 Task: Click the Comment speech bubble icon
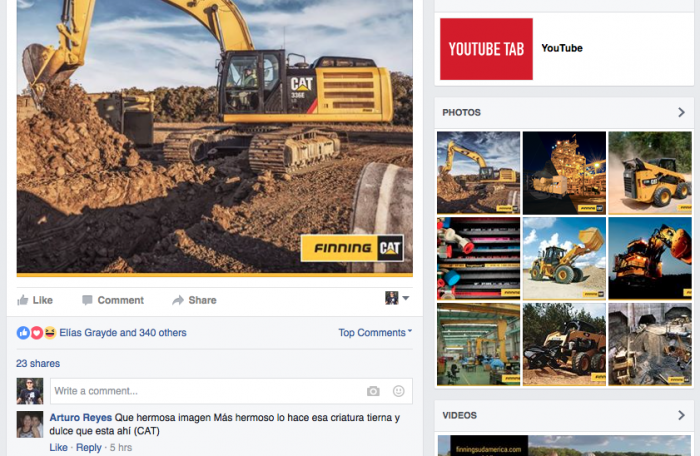click(x=88, y=300)
